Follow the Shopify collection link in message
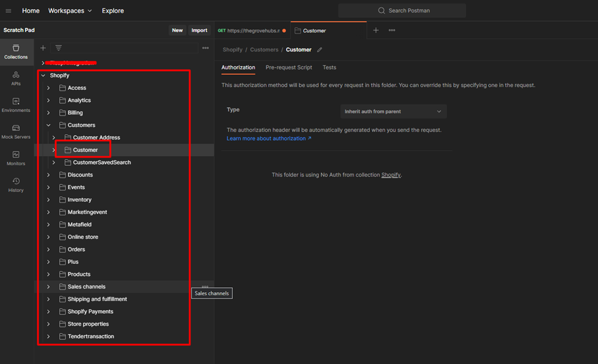This screenshot has width=598, height=364. coord(391,175)
